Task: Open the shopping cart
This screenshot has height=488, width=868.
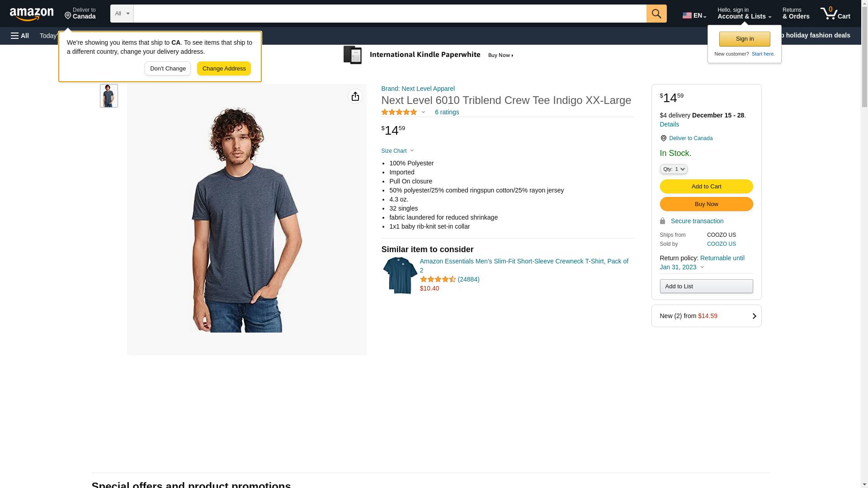Action: click(835, 14)
